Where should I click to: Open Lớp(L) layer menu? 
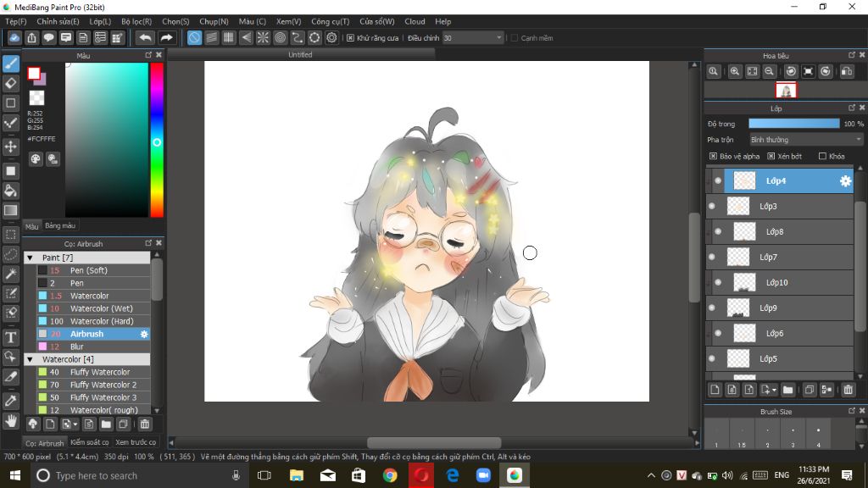pos(100,21)
